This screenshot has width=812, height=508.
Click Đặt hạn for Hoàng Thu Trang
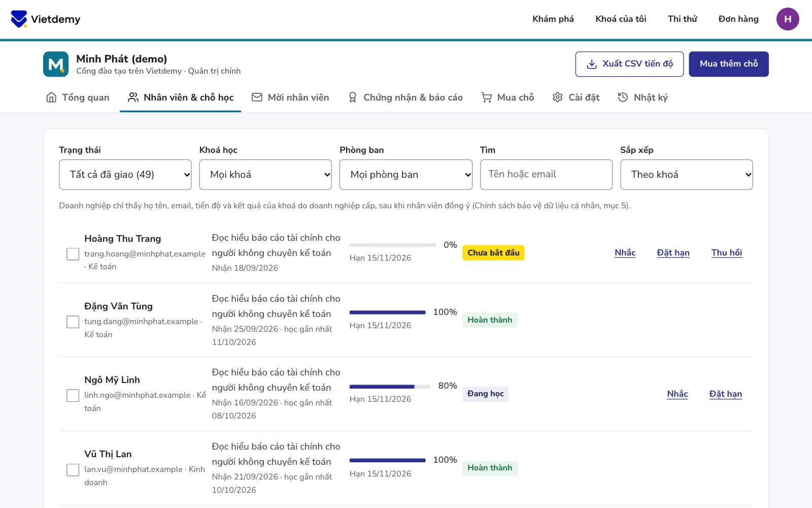(673, 253)
